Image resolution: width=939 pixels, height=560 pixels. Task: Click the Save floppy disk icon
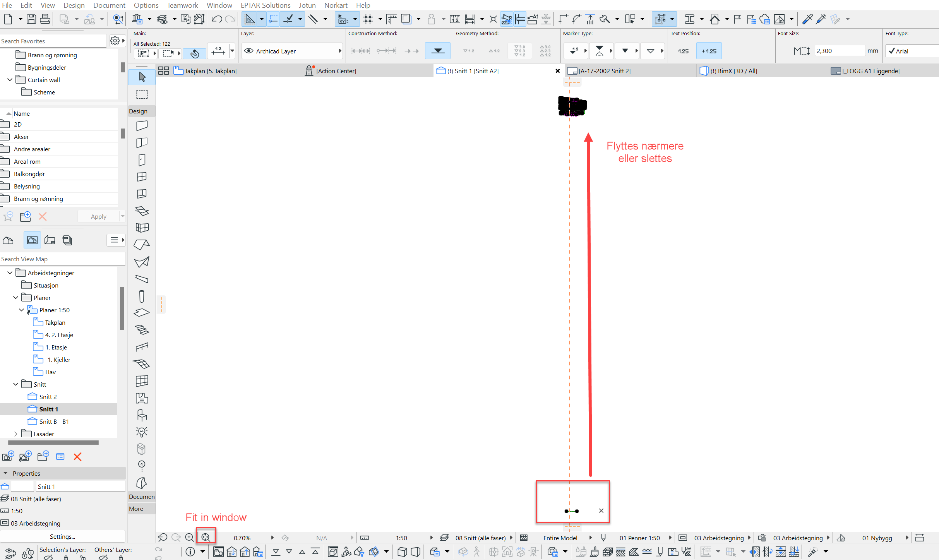point(31,19)
